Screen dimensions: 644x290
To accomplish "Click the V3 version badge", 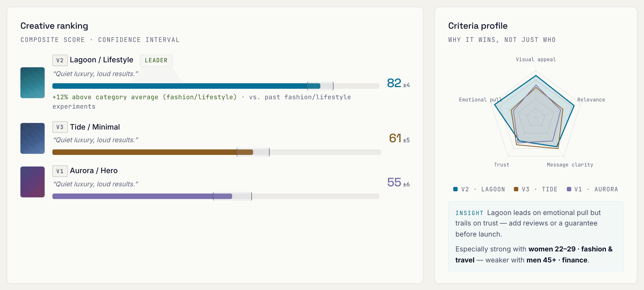I will [x=60, y=127].
